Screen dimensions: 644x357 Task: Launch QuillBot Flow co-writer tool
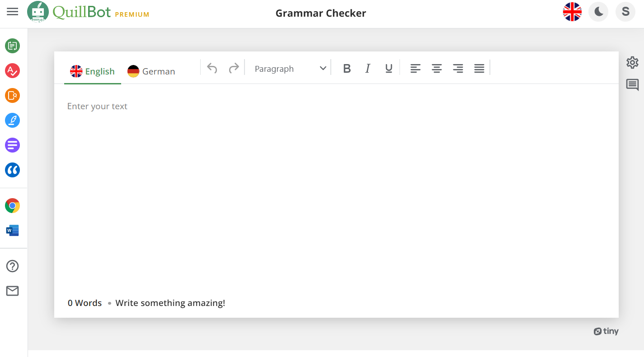12,120
